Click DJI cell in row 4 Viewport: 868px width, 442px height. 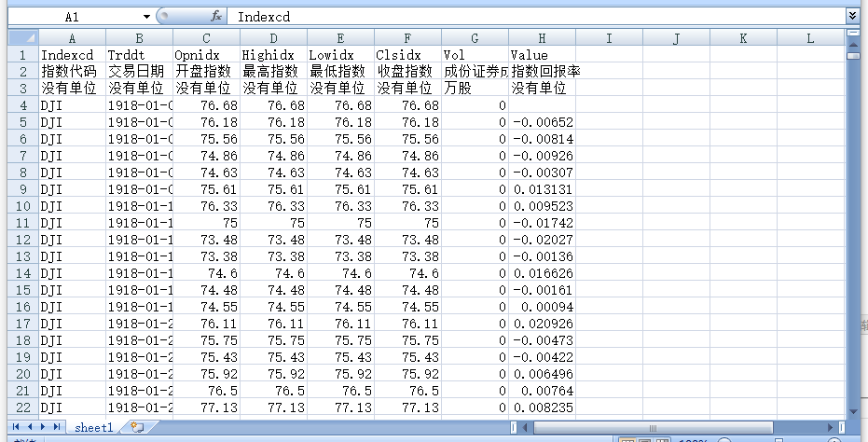(x=72, y=105)
